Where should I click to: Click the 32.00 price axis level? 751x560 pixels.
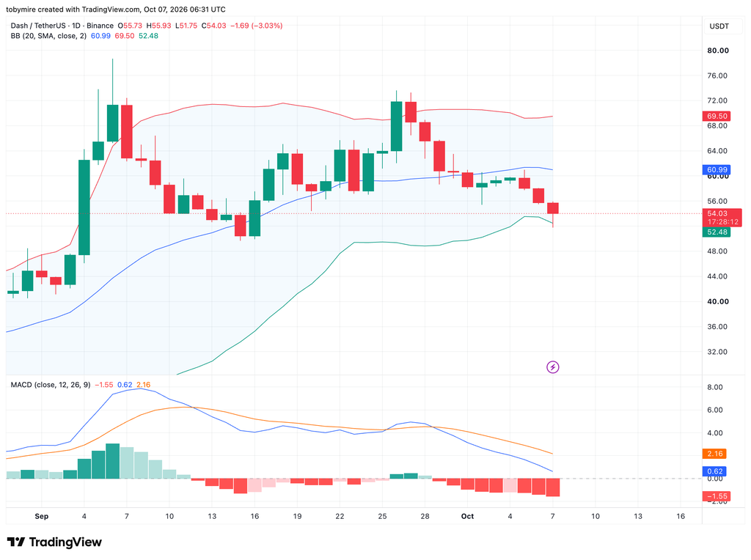coord(717,352)
